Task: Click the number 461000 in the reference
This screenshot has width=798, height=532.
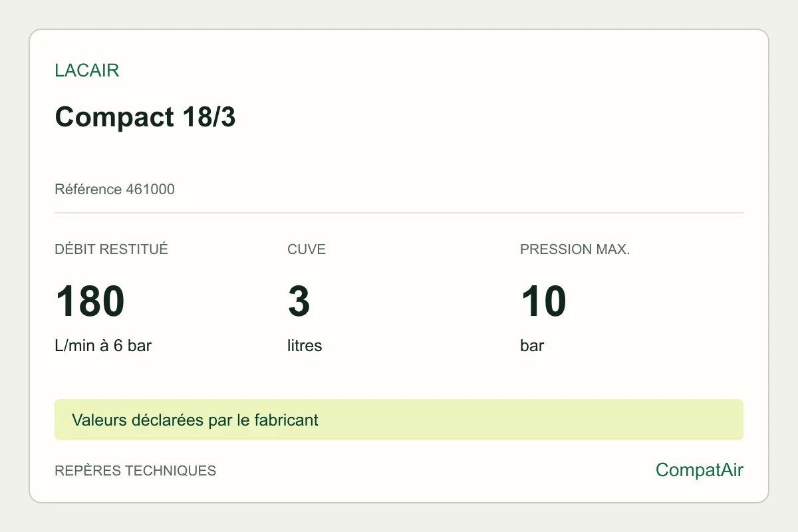Action: (150, 190)
